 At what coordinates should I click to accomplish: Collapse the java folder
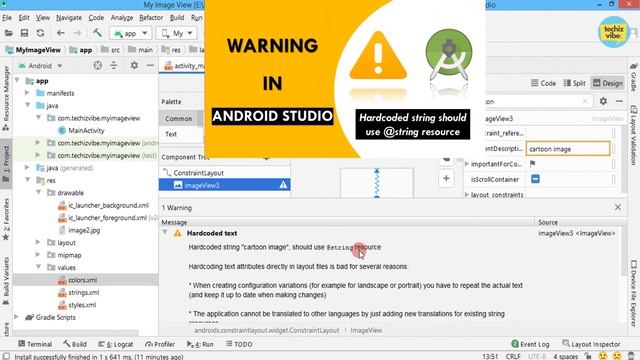(28, 105)
